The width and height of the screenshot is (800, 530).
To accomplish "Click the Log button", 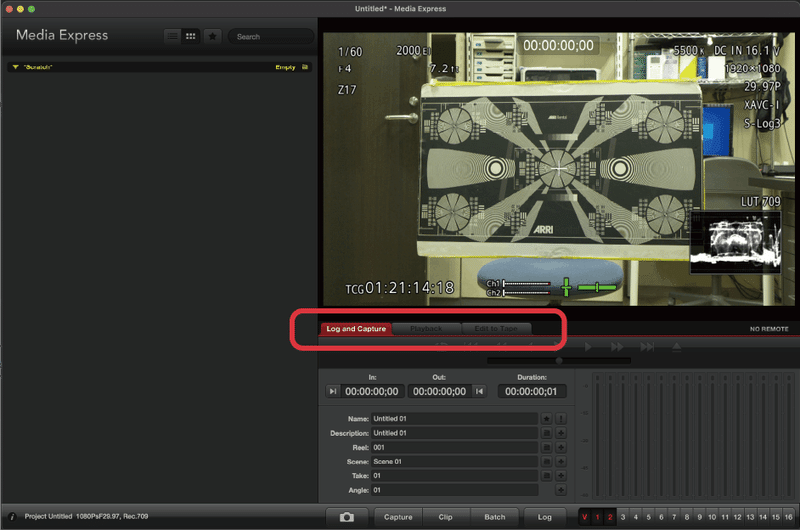I will point(545,517).
